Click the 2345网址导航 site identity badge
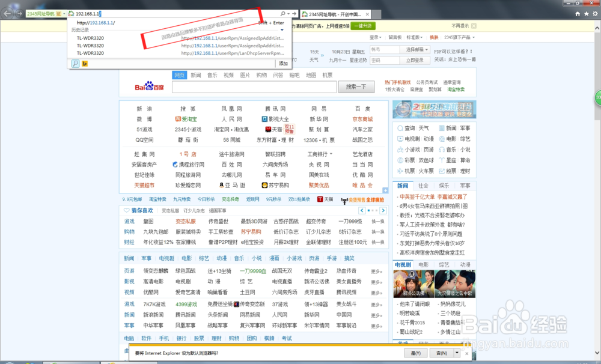 point(45,14)
